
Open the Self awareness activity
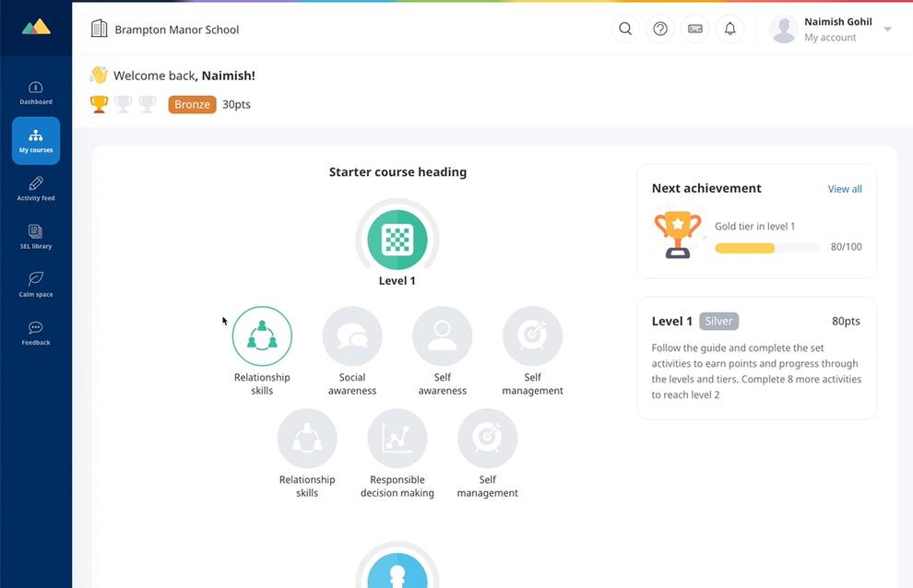point(443,335)
